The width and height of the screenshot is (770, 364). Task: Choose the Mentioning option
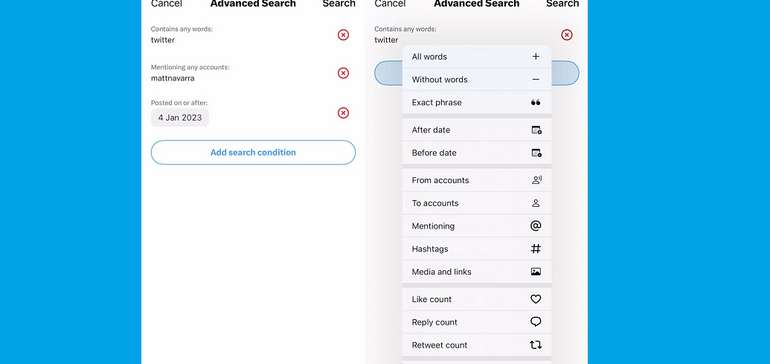(476, 226)
